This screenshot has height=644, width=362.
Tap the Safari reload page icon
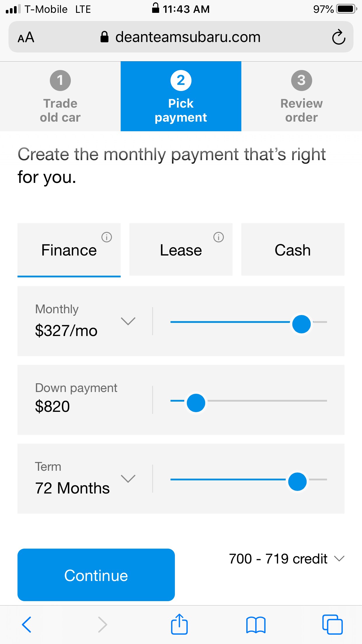click(338, 37)
